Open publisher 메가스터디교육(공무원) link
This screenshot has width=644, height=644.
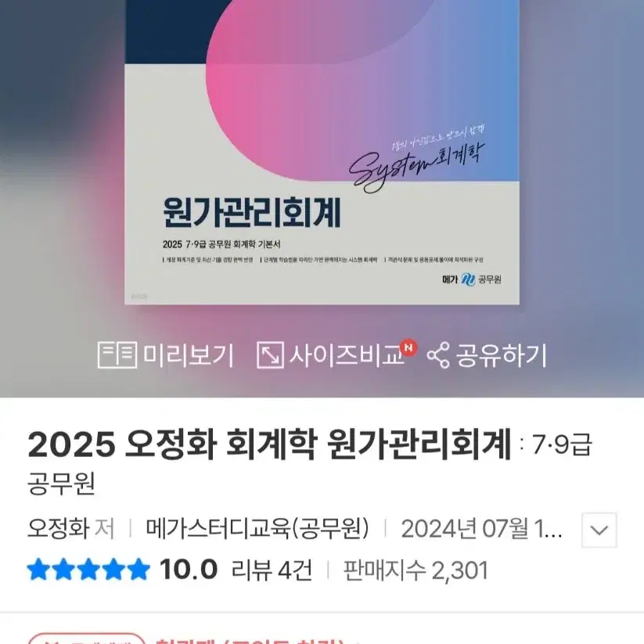pos(257,528)
